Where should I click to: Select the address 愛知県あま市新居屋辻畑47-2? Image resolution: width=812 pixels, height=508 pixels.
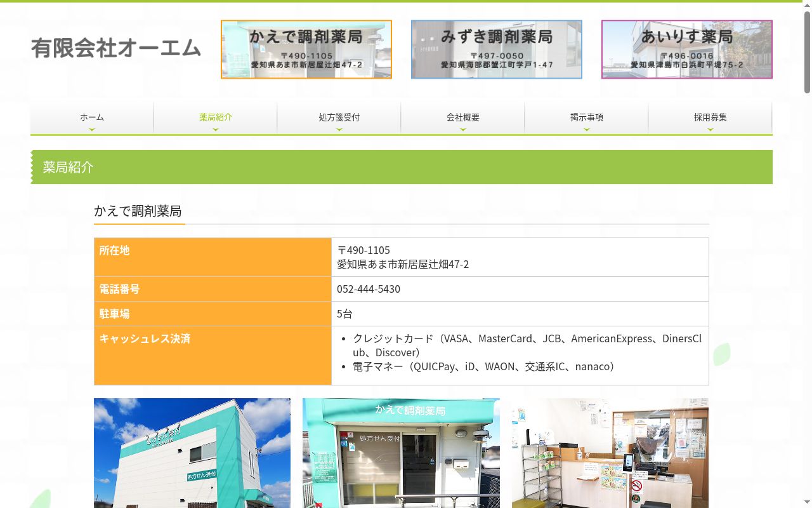point(403,264)
